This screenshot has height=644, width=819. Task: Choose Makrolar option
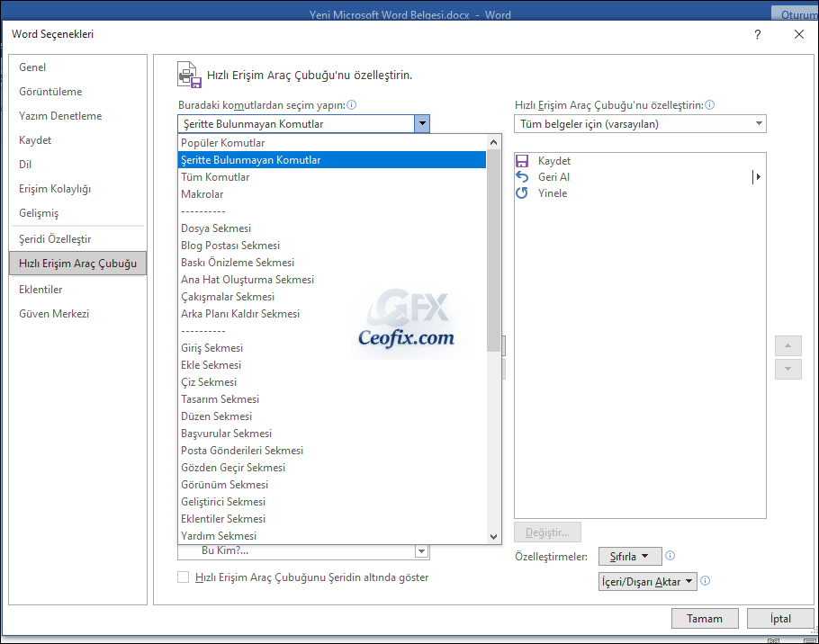pos(332,194)
